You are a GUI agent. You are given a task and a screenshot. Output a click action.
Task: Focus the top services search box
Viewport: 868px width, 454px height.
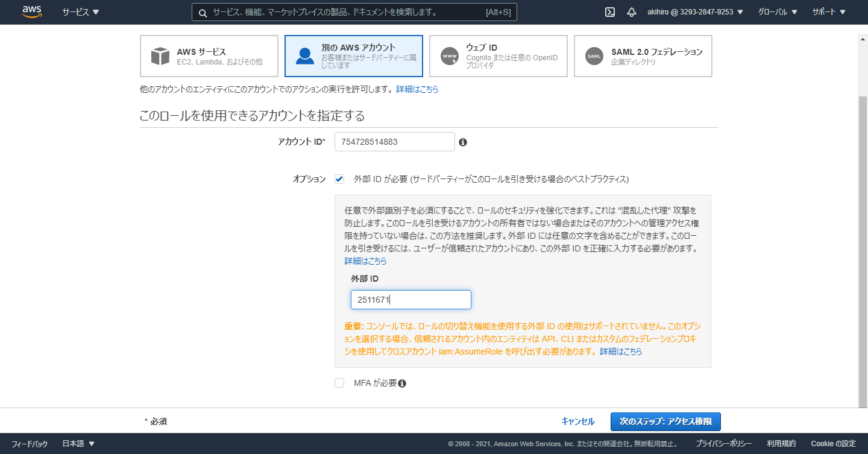[x=354, y=12]
